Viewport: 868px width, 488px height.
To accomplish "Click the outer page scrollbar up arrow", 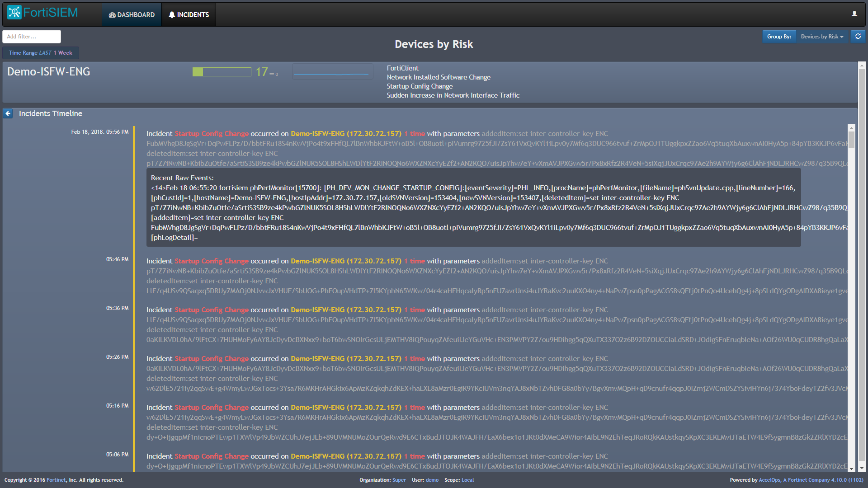I will [862, 66].
